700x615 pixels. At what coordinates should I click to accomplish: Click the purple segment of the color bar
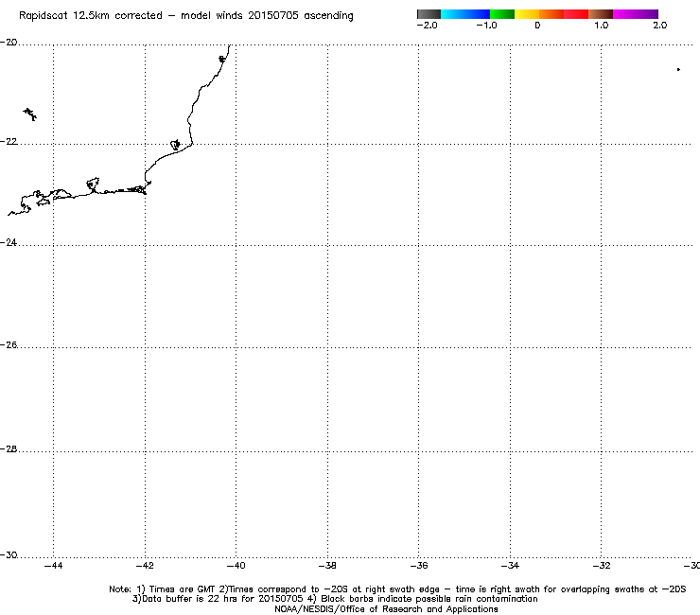point(647,14)
